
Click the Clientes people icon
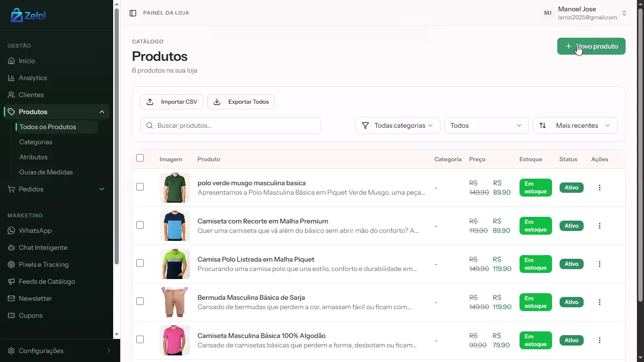11,95
